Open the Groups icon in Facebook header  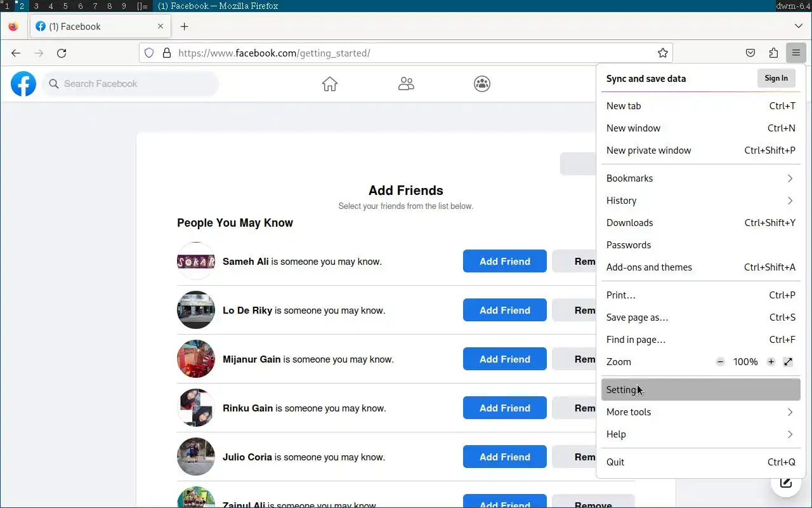(482, 84)
